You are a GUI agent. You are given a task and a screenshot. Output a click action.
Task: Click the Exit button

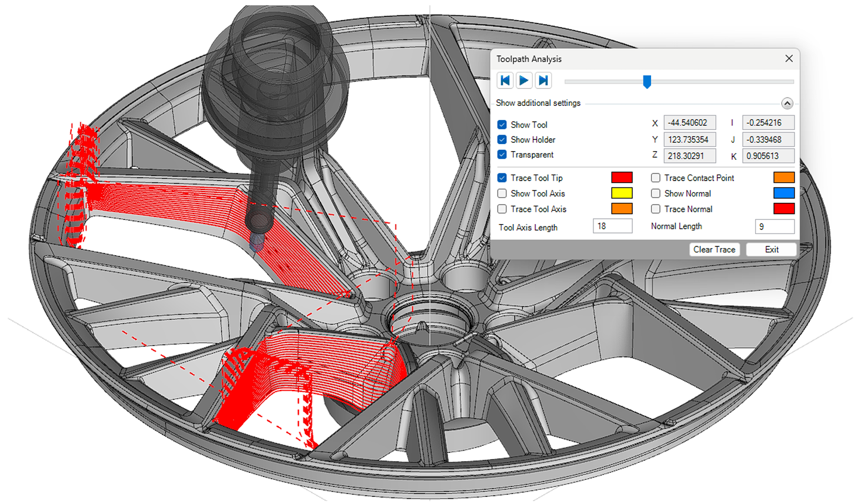tap(772, 249)
